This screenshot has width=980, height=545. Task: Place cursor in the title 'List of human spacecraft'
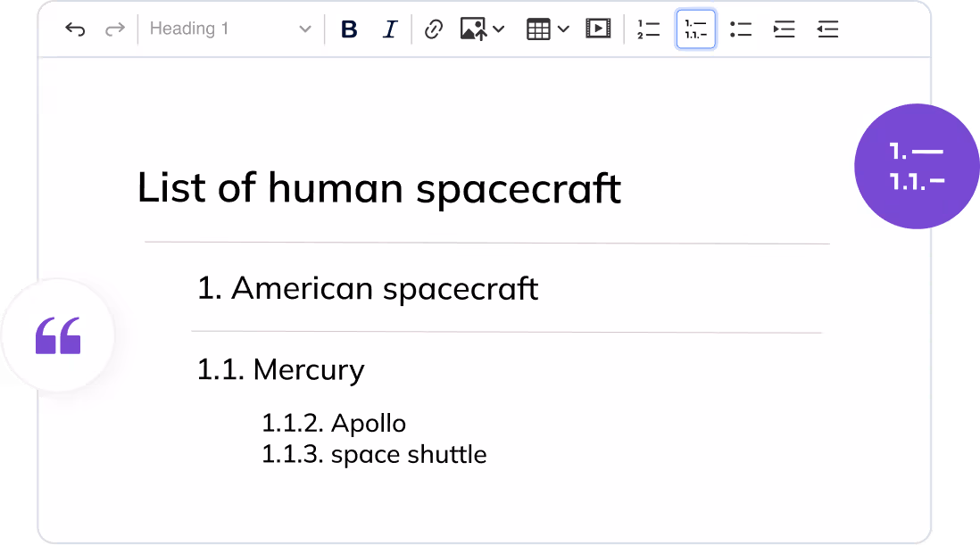[378, 189]
